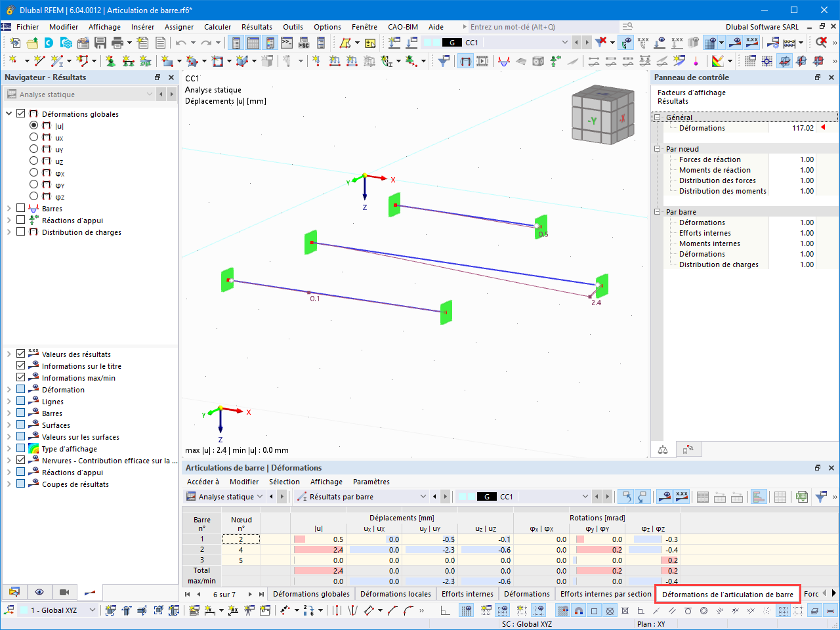Screen dimensions: 840x630
Task: Click the export to Excel table icon
Action: click(801, 497)
